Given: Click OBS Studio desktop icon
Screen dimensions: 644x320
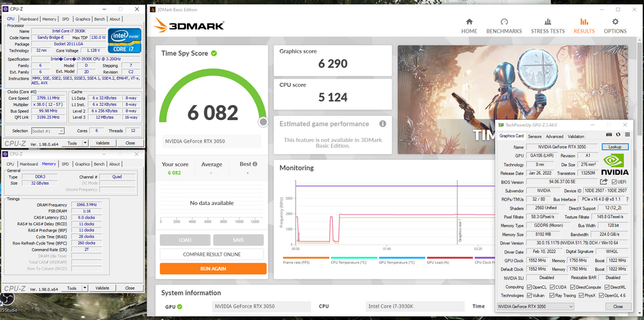Looking at the screenshot, I should pyautogui.click(x=7, y=300).
